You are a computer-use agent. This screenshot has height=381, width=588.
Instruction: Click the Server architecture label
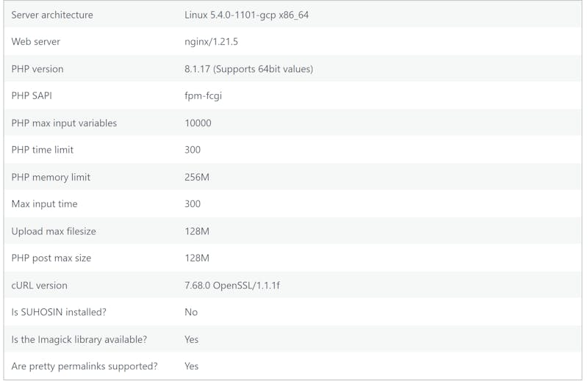click(52, 15)
